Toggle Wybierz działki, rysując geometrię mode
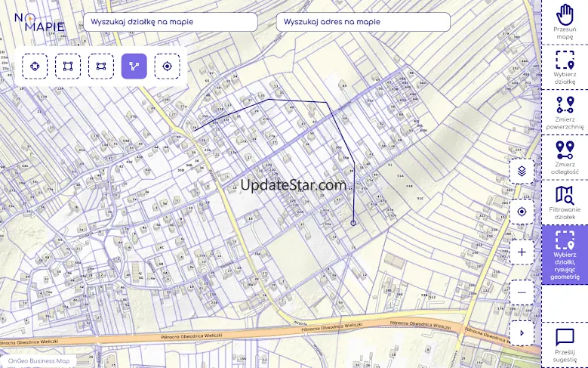 (565, 254)
